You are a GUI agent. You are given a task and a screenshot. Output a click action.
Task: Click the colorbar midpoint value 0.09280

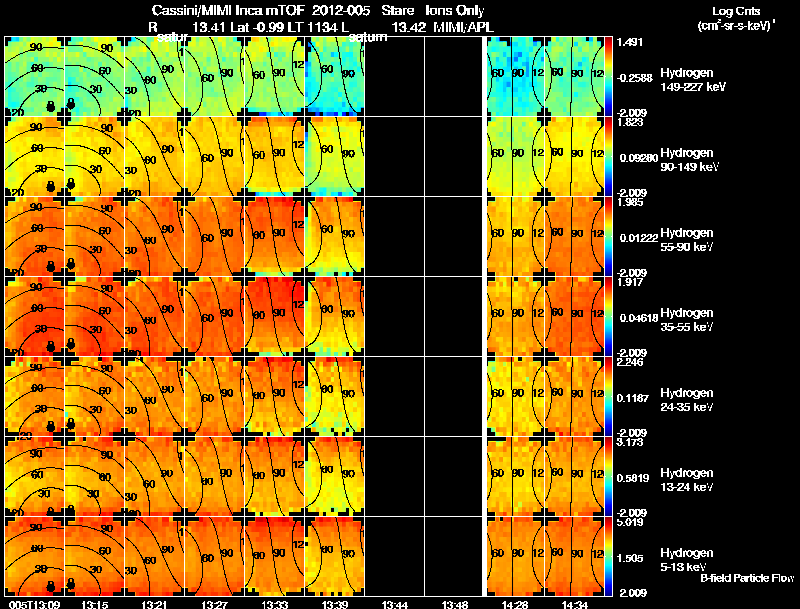click(x=639, y=158)
